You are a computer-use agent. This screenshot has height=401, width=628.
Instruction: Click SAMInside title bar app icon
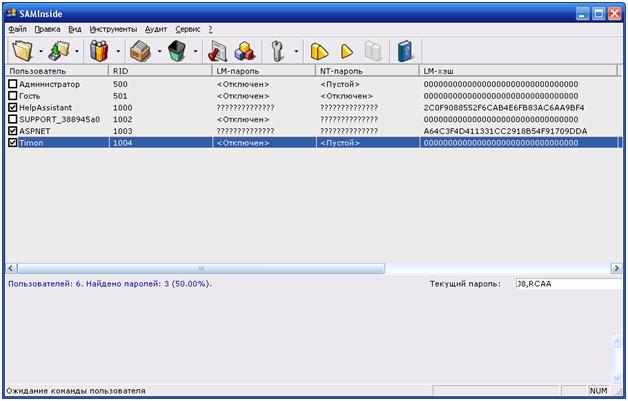pyautogui.click(x=12, y=14)
